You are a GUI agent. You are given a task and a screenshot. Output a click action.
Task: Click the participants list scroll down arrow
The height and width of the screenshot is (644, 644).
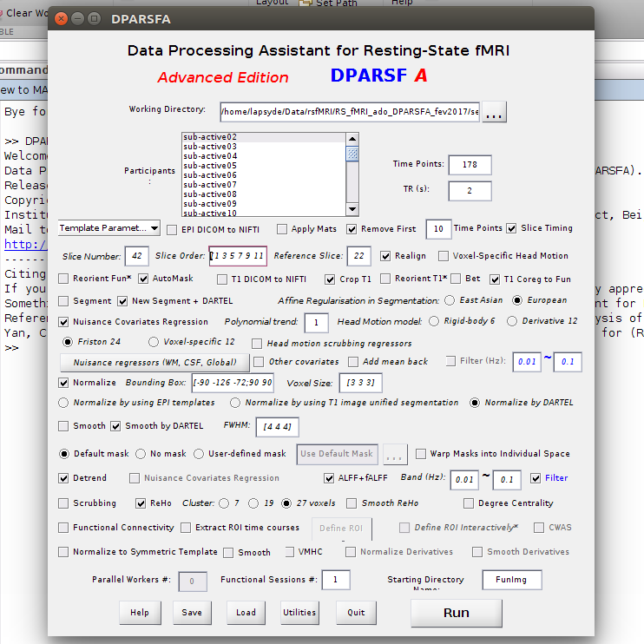coord(352,209)
